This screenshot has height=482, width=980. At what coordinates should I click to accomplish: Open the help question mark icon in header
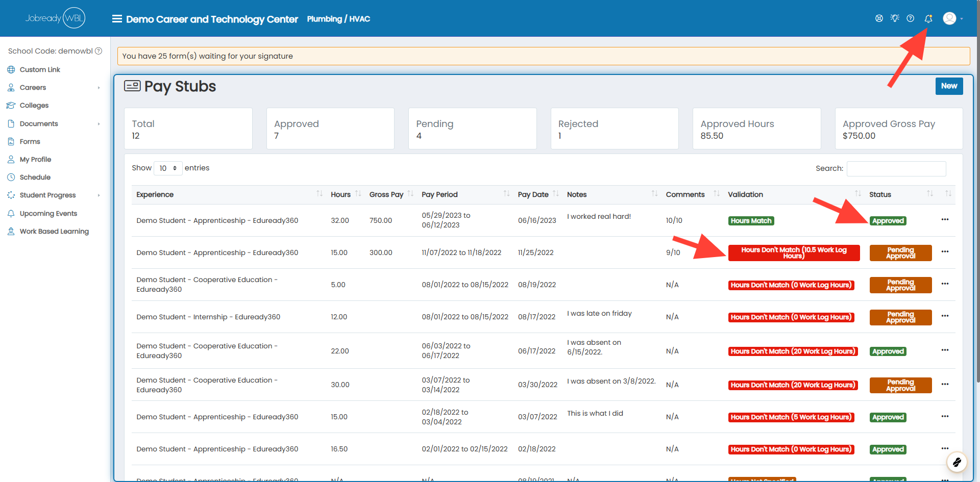pos(910,18)
